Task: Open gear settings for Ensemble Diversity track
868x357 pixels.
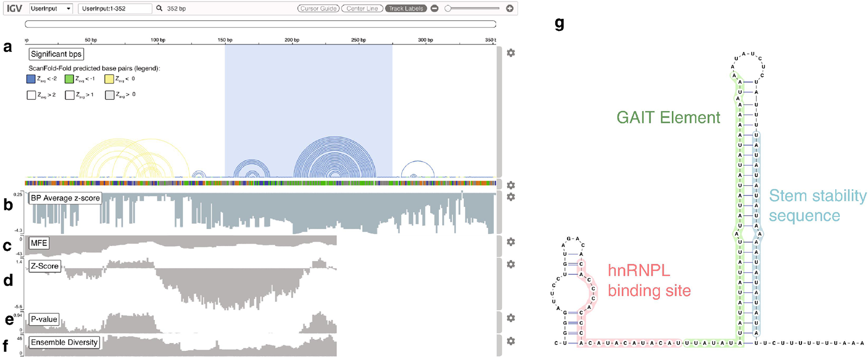Action: click(x=511, y=341)
